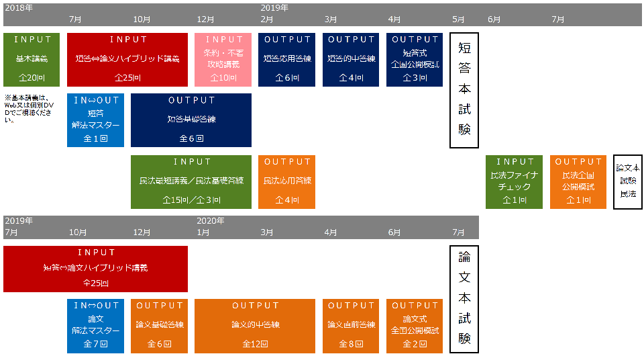The height and width of the screenshot is (354, 644).
Task: Select the 短答式全国公開模試 全3回 block
Action: pos(415,59)
